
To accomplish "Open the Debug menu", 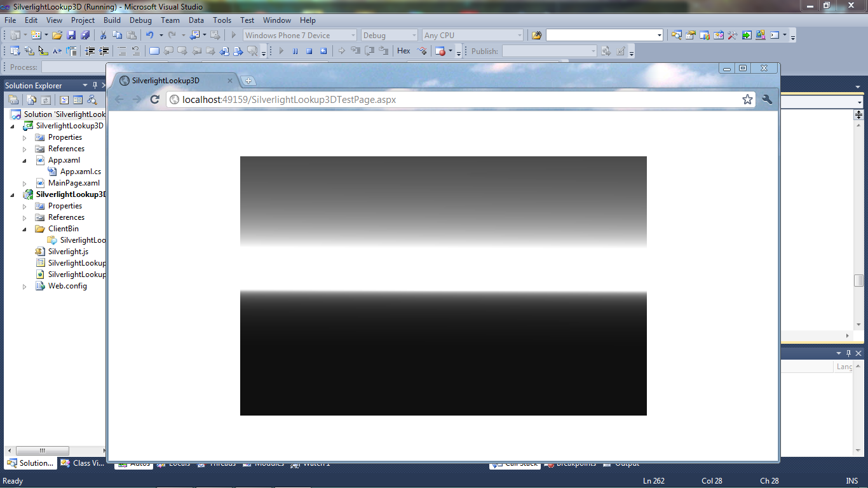I will (140, 20).
